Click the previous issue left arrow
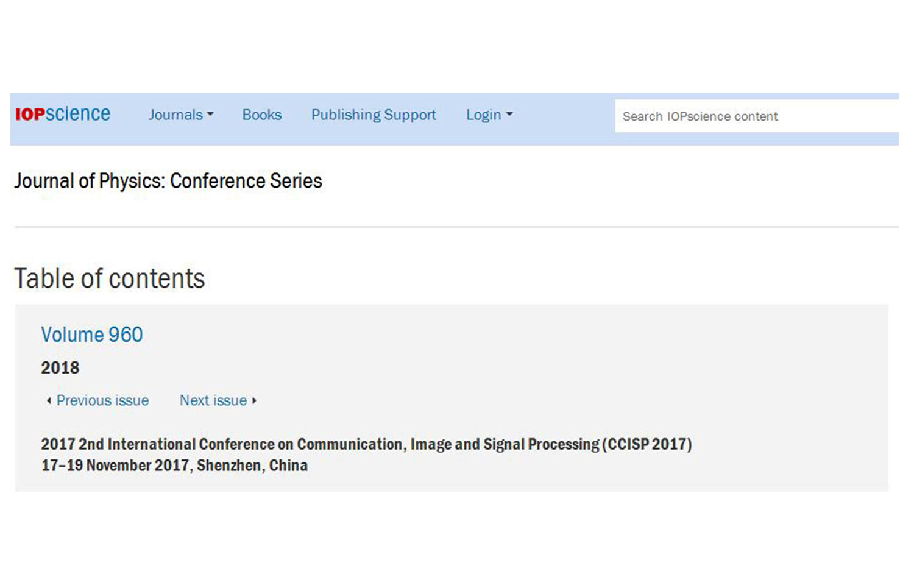The width and height of the screenshot is (914, 588). (x=48, y=401)
